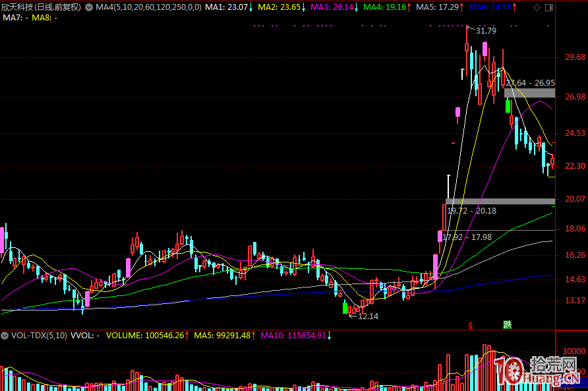Click the MA10: 115654.91 volume label
The height and width of the screenshot is (391, 588).
[x=293, y=336]
